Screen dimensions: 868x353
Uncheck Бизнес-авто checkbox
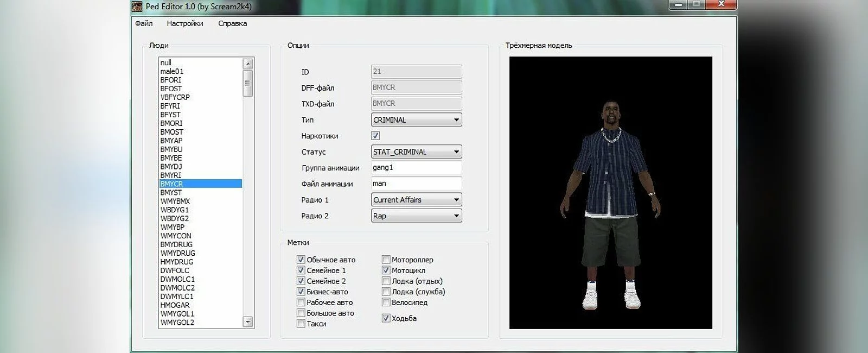coord(301,292)
